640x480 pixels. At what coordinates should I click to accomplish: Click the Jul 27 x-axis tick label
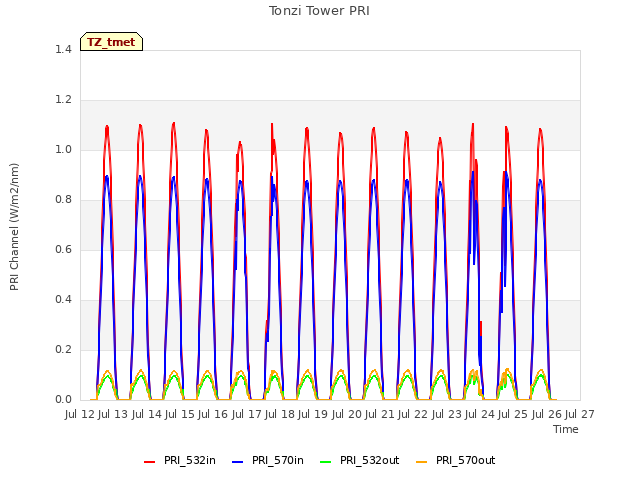pos(580,415)
